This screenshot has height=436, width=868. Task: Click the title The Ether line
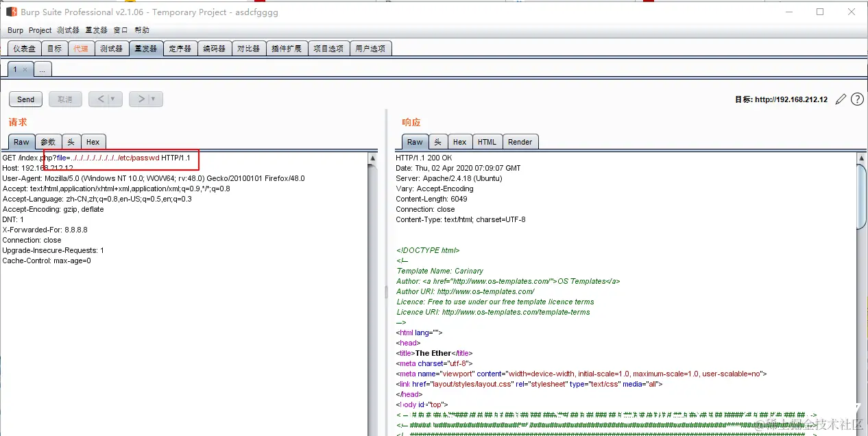click(434, 354)
